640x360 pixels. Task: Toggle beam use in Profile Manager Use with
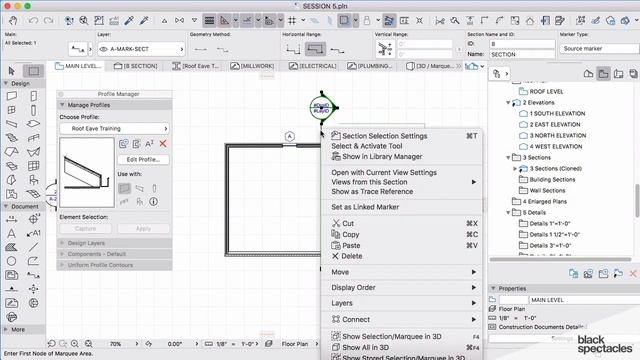[x=140, y=188]
